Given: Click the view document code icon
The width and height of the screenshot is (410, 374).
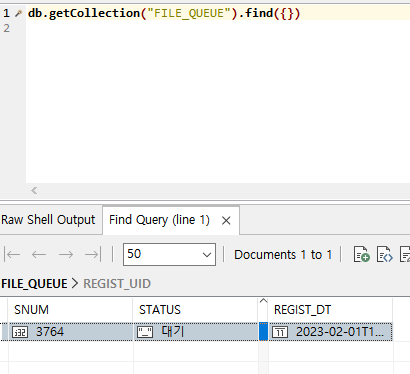Looking at the screenshot, I should pyautogui.click(x=385, y=254).
